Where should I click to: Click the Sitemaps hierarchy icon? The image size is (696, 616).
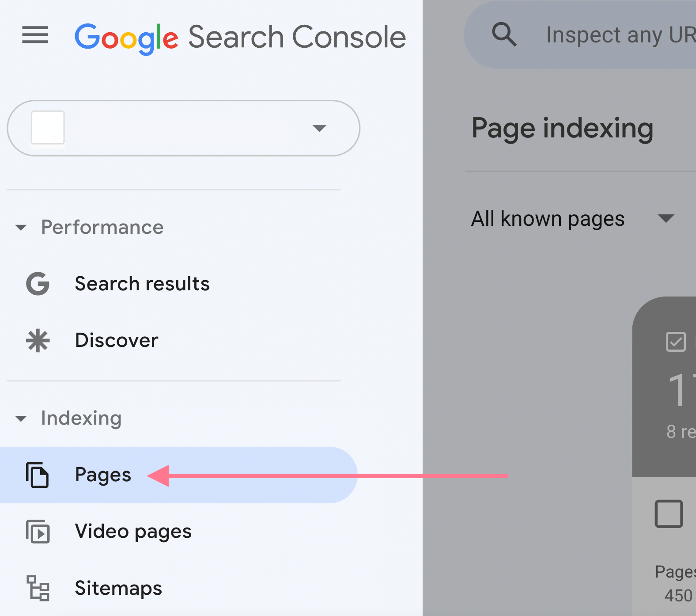coord(38,589)
